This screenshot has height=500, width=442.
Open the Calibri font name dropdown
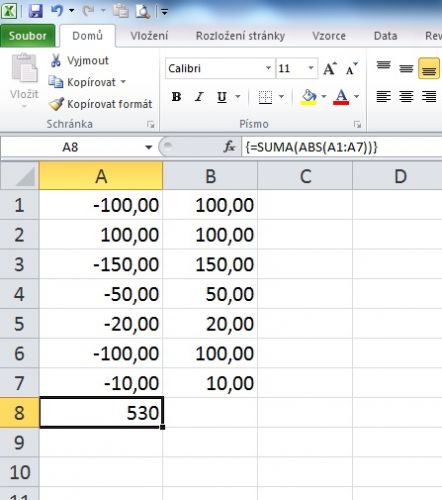click(268, 68)
